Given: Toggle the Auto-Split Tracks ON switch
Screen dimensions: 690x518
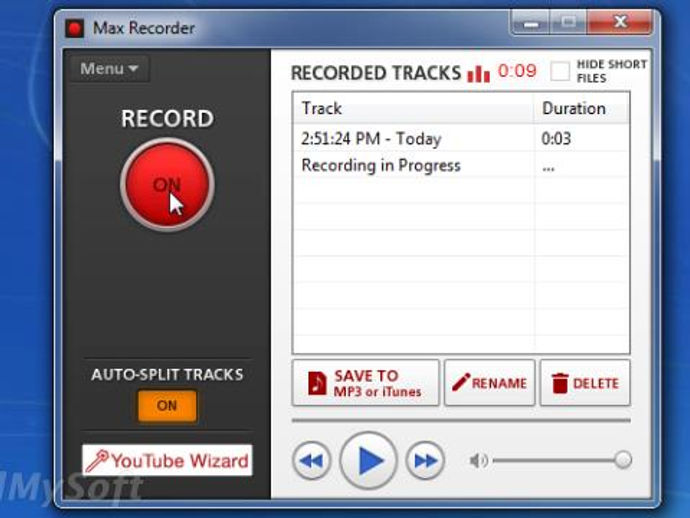Looking at the screenshot, I should (x=167, y=405).
